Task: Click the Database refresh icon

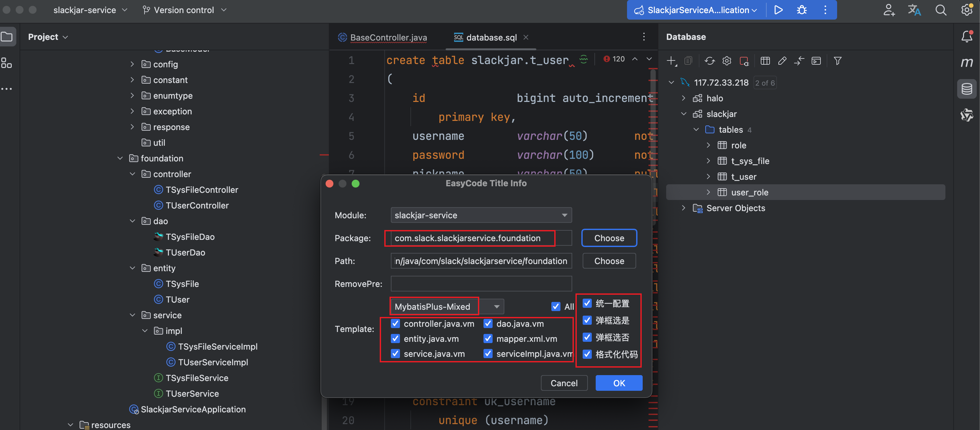Action: click(710, 61)
